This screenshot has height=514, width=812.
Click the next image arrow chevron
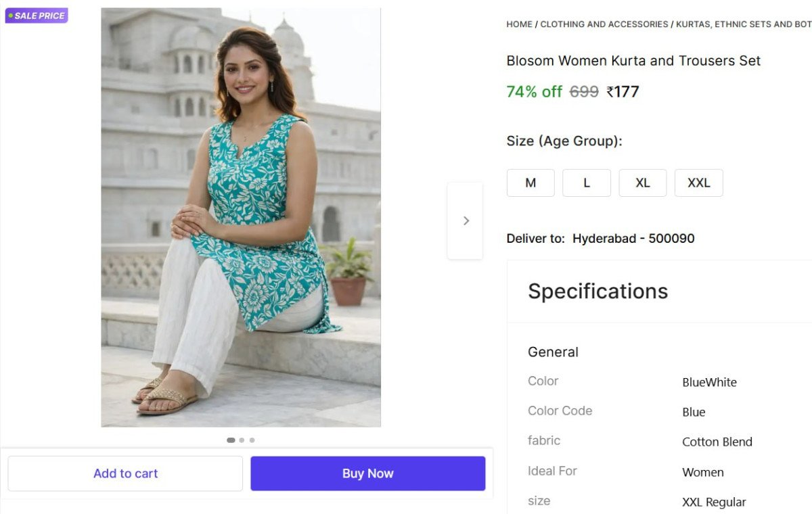(466, 220)
